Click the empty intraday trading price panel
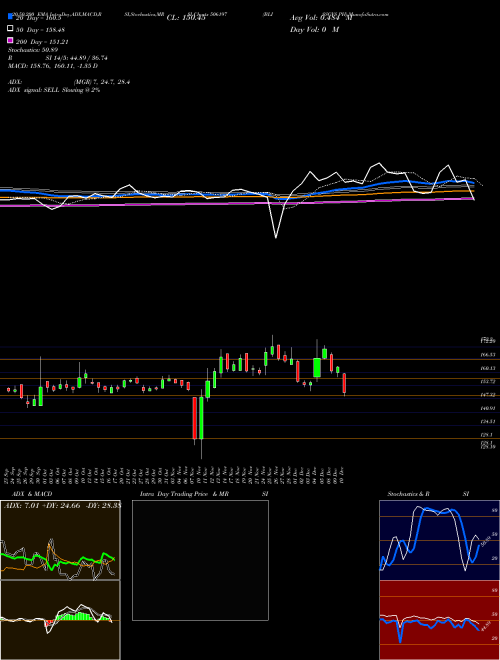Screen dimensions: 500x660 (200, 560)
